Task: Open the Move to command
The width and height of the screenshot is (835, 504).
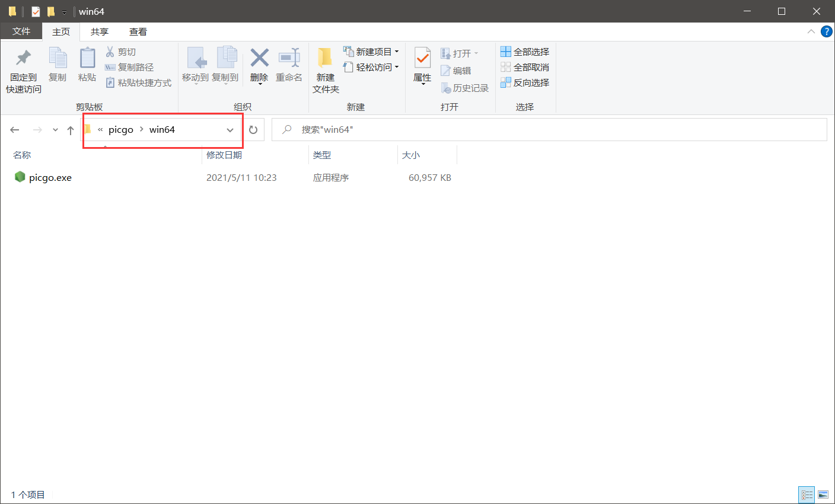Action: point(195,65)
